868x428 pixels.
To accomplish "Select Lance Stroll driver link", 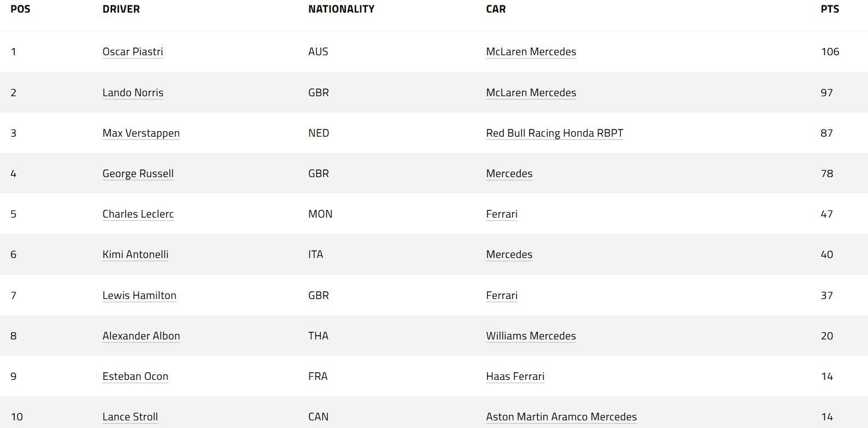I will [x=130, y=417].
